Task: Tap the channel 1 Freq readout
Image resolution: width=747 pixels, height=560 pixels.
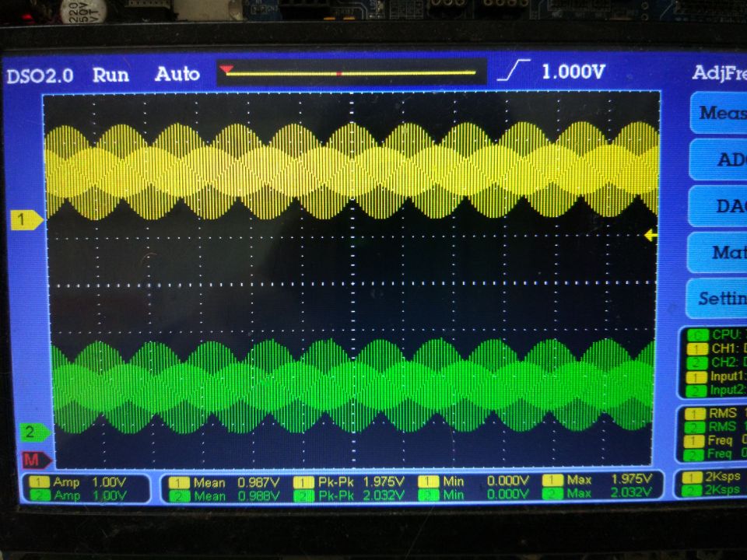Action: [714, 441]
